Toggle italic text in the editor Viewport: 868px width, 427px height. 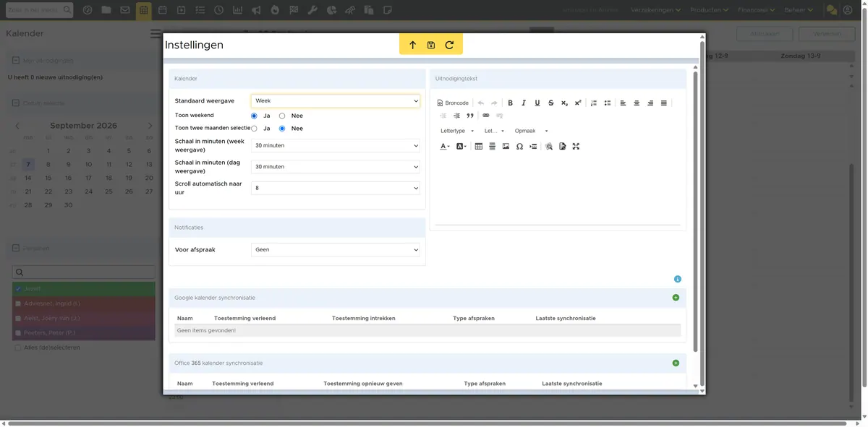coord(524,103)
